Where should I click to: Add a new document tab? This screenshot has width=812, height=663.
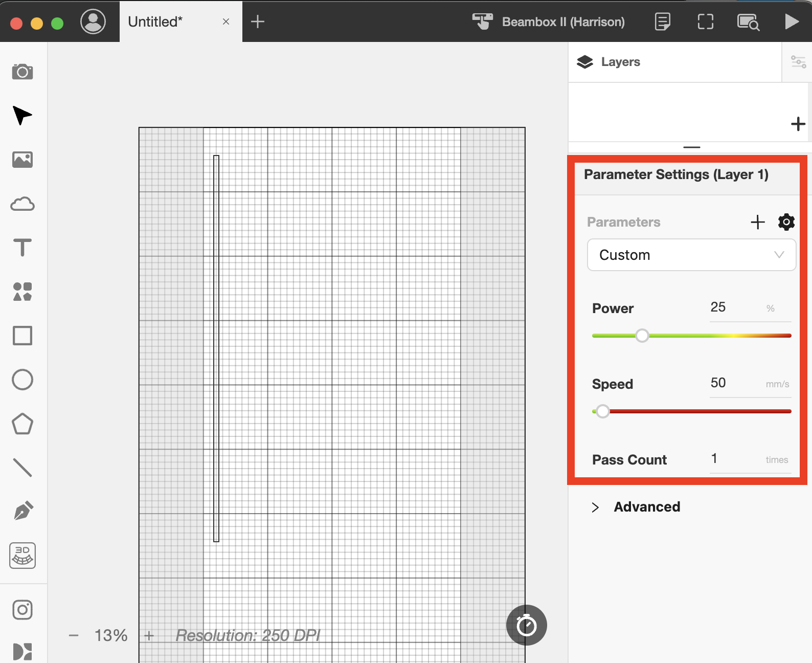(258, 21)
